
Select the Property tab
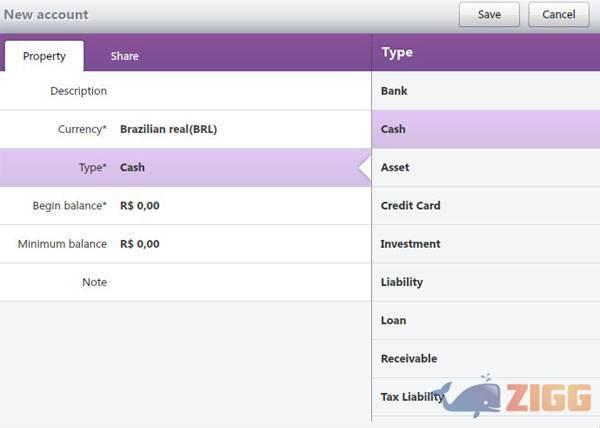(x=44, y=56)
